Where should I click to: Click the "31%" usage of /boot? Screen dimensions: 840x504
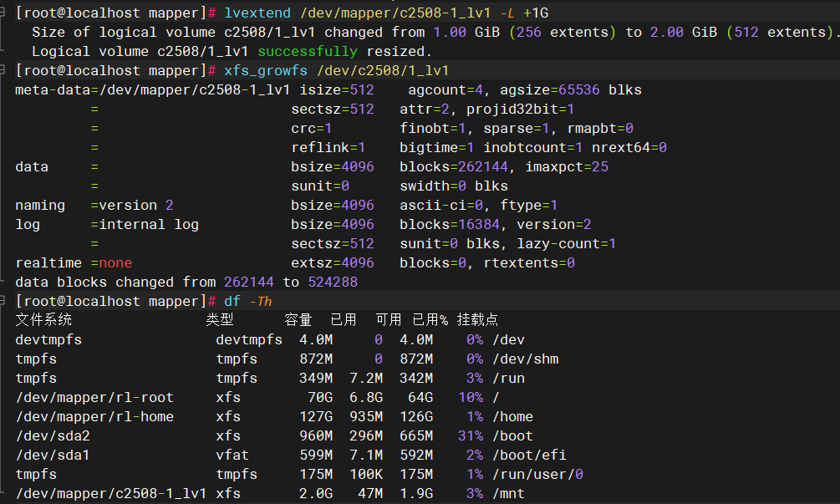(x=471, y=436)
